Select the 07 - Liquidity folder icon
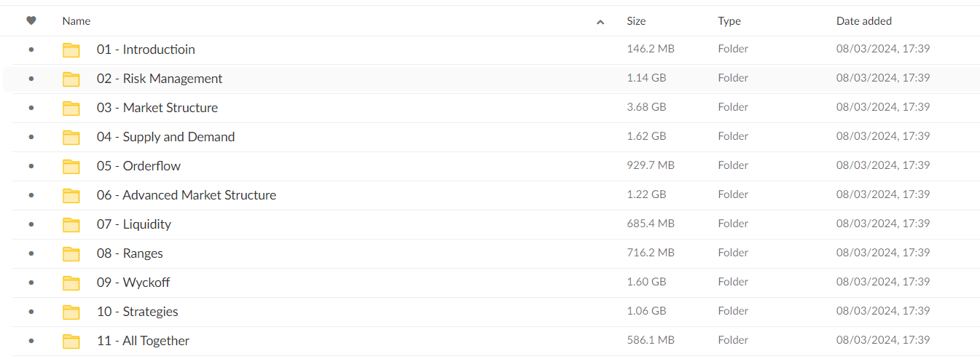This screenshot has width=980, height=359. pyautogui.click(x=71, y=224)
